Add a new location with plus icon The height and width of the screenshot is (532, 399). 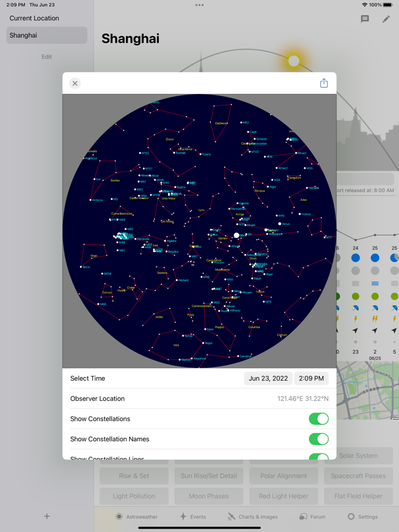click(47, 516)
